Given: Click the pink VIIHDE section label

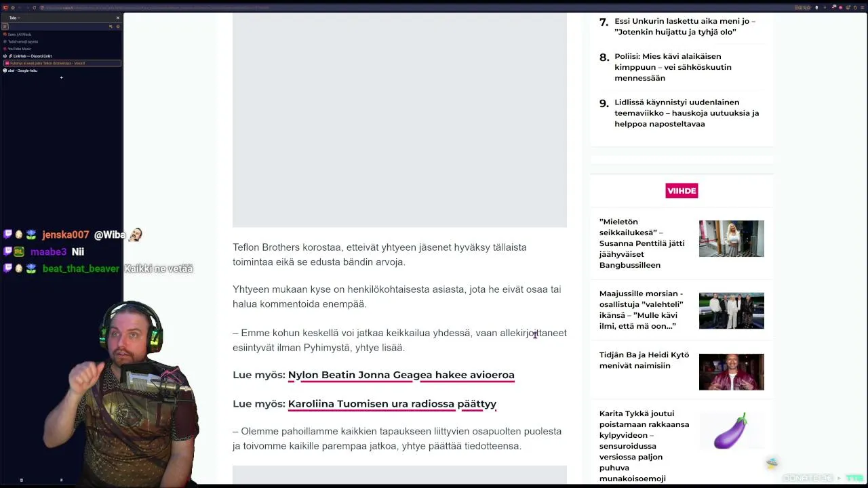Looking at the screenshot, I should pos(682,191).
